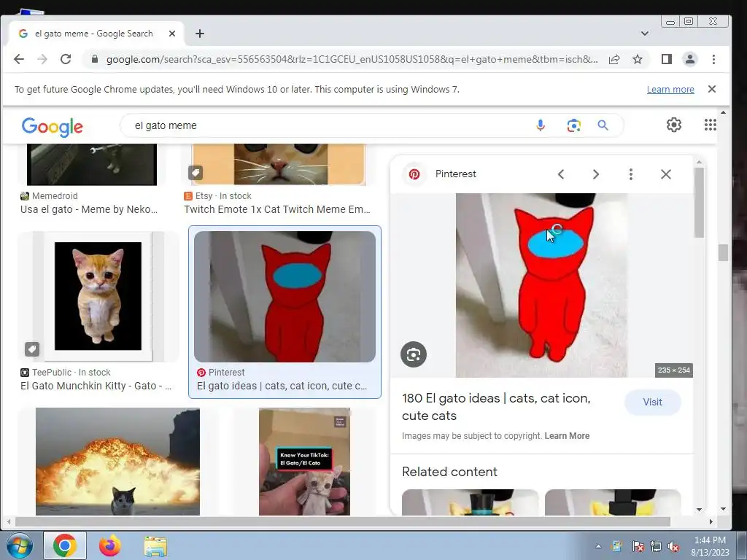Open File Explorer from the taskbar
747x560 pixels.
coord(155,546)
